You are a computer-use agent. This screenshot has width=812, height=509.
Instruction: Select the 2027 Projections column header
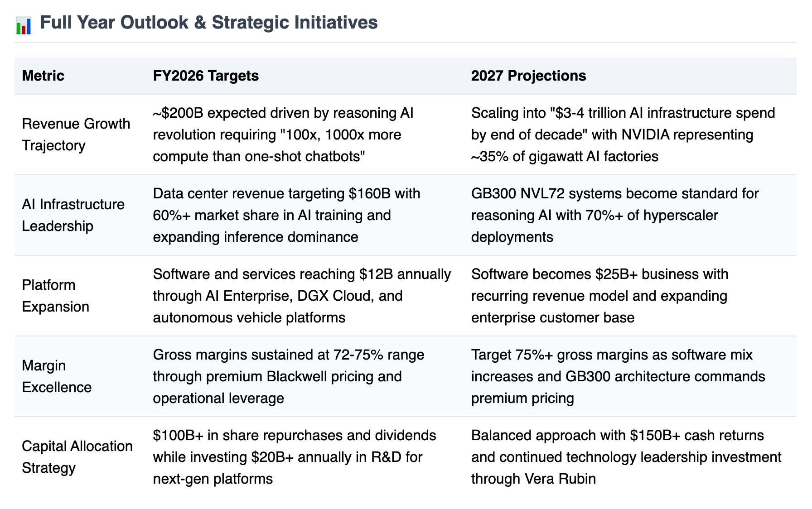(x=528, y=76)
